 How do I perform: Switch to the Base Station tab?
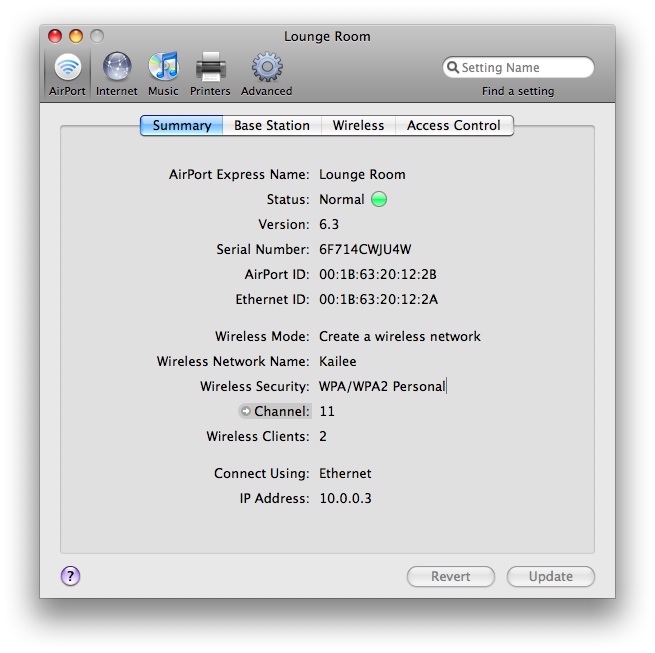click(x=272, y=125)
